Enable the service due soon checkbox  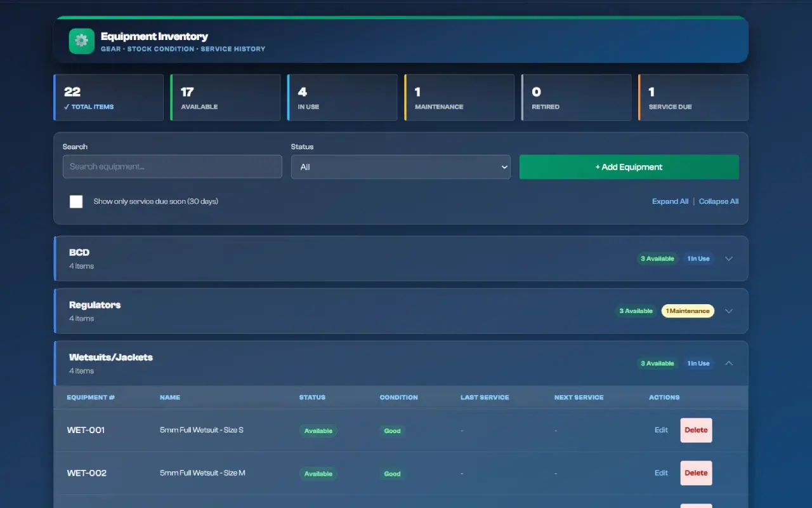pyautogui.click(x=76, y=201)
